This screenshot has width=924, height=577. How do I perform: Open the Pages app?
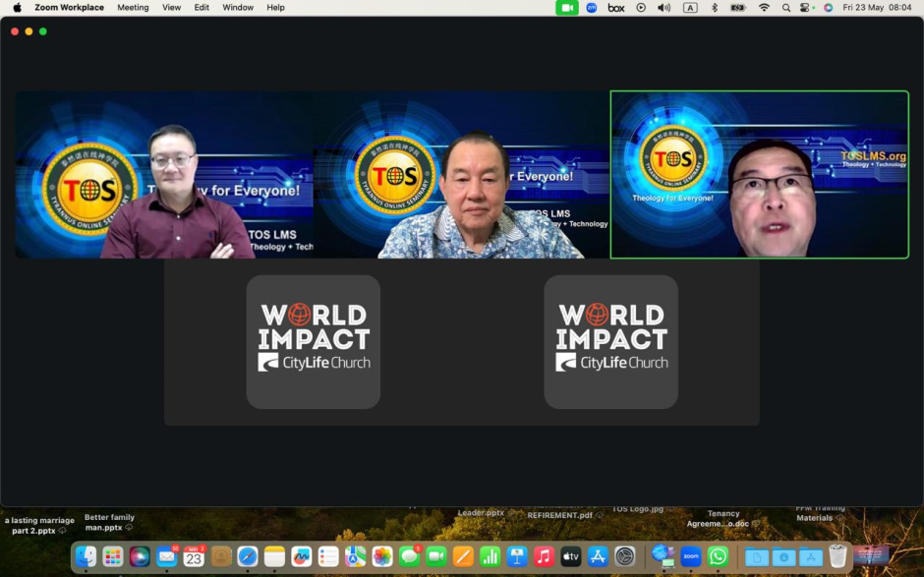tap(463, 556)
